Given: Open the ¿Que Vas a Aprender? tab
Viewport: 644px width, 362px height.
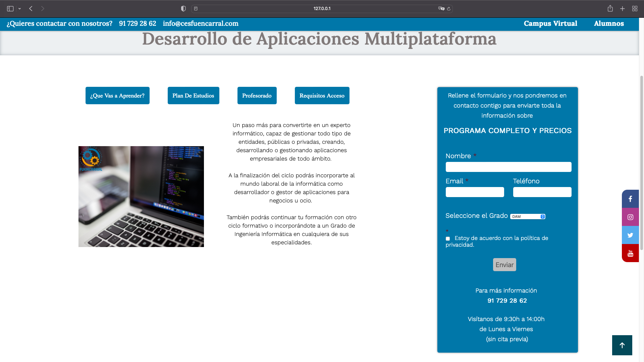Looking at the screenshot, I should 117,96.
